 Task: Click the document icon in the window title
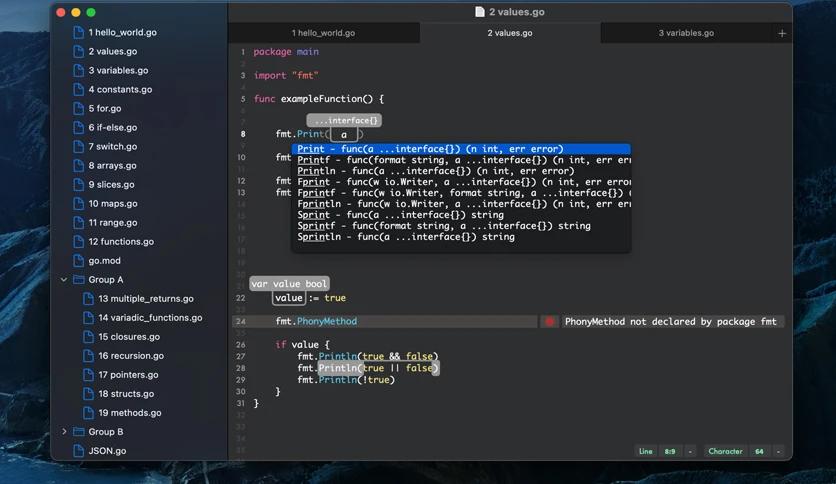(479, 12)
